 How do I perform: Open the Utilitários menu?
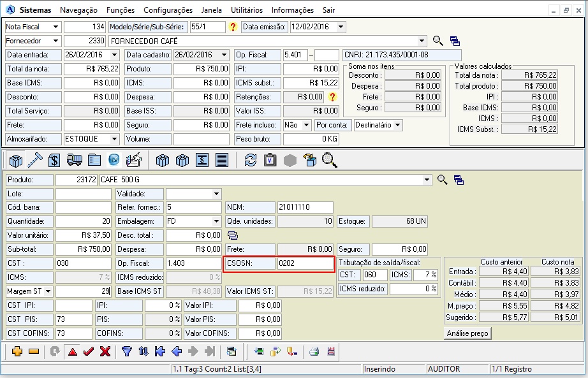[x=246, y=10]
